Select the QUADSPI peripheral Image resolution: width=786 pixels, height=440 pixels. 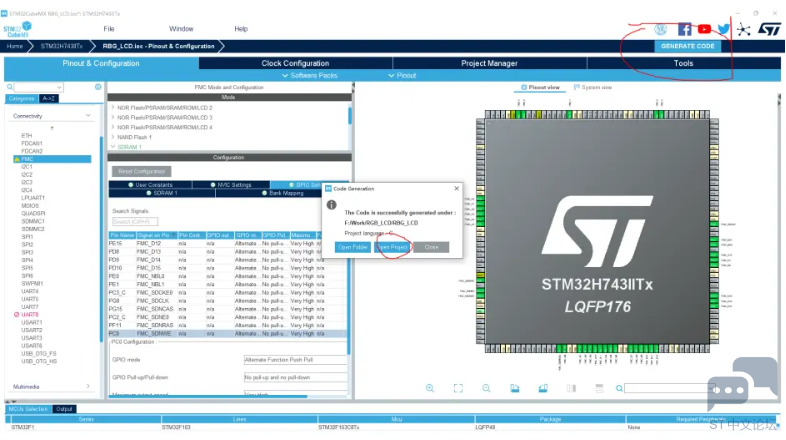point(33,213)
